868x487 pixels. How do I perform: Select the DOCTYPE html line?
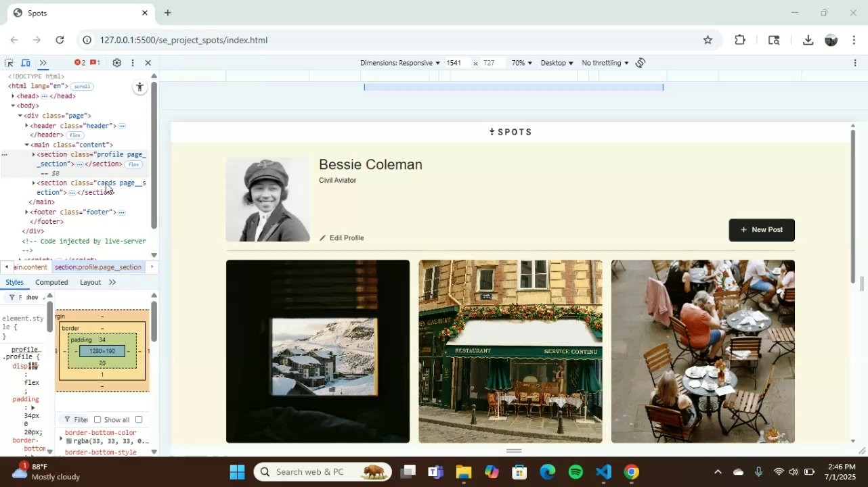point(36,76)
